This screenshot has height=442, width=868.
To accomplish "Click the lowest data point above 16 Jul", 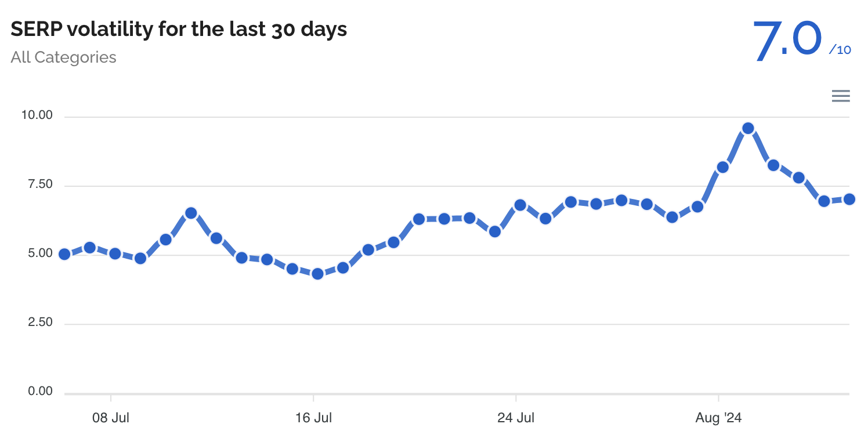I will point(317,274).
